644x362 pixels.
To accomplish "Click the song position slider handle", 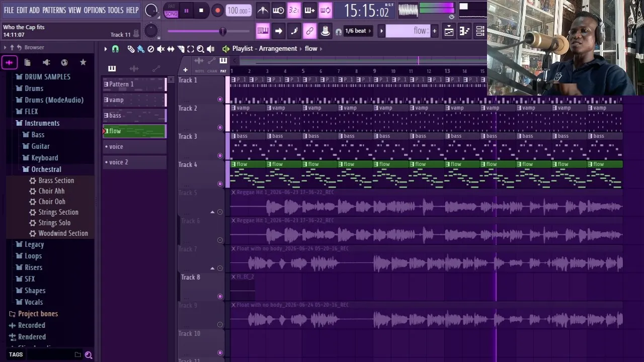I will pyautogui.click(x=222, y=31).
